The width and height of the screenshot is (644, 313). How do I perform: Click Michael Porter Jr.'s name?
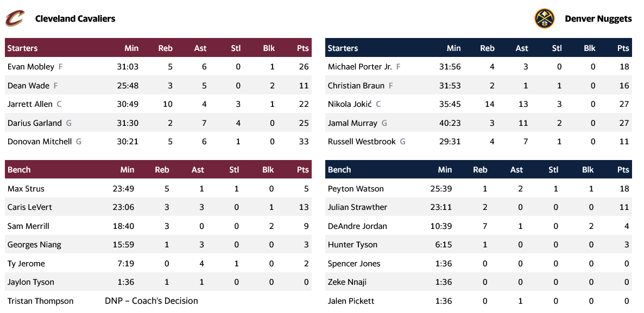click(x=359, y=67)
